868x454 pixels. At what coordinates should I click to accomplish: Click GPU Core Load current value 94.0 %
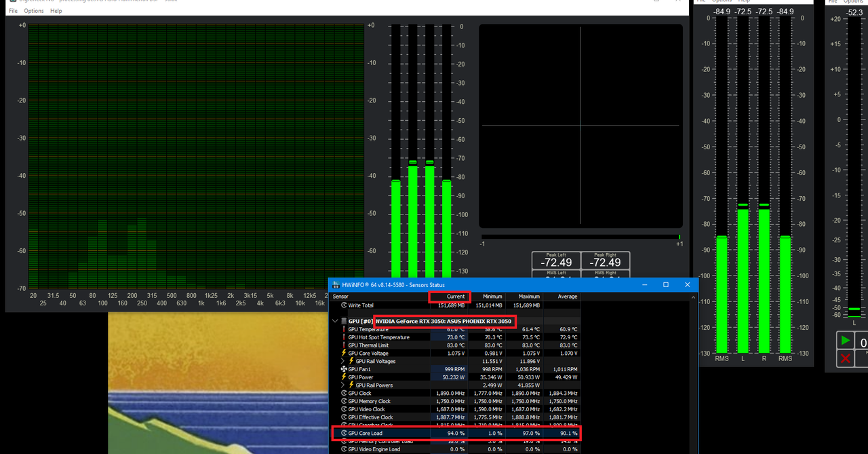(456, 433)
